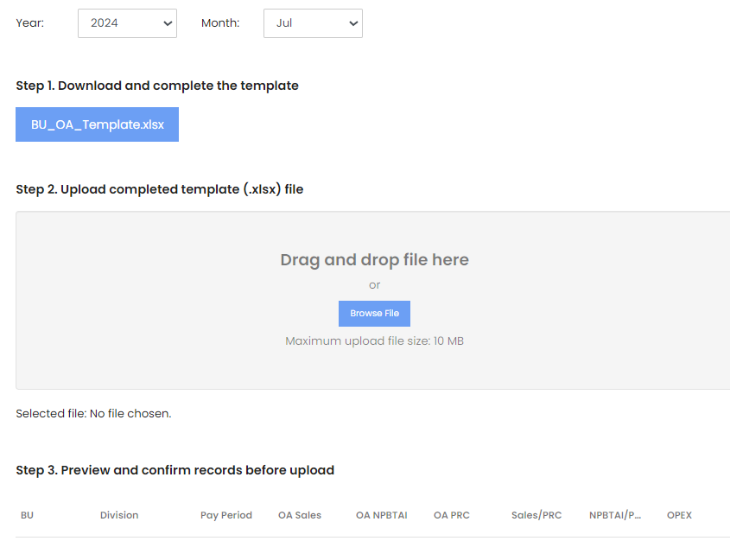Open the Year dropdown showing 2024
This screenshot has height=560, width=730.
click(x=127, y=23)
